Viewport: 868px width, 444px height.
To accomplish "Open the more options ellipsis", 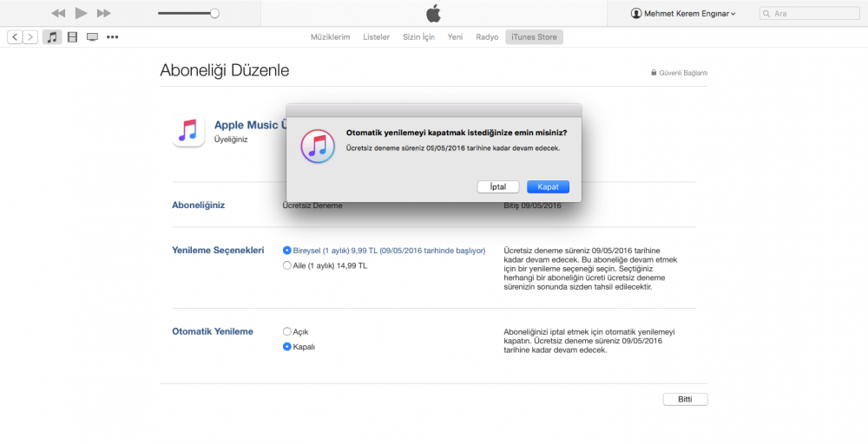I will [x=112, y=37].
